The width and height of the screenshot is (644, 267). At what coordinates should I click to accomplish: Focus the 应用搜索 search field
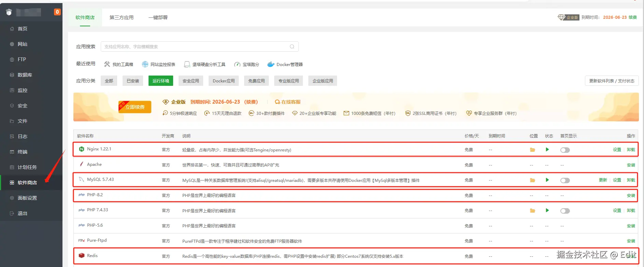[x=200, y=46]
